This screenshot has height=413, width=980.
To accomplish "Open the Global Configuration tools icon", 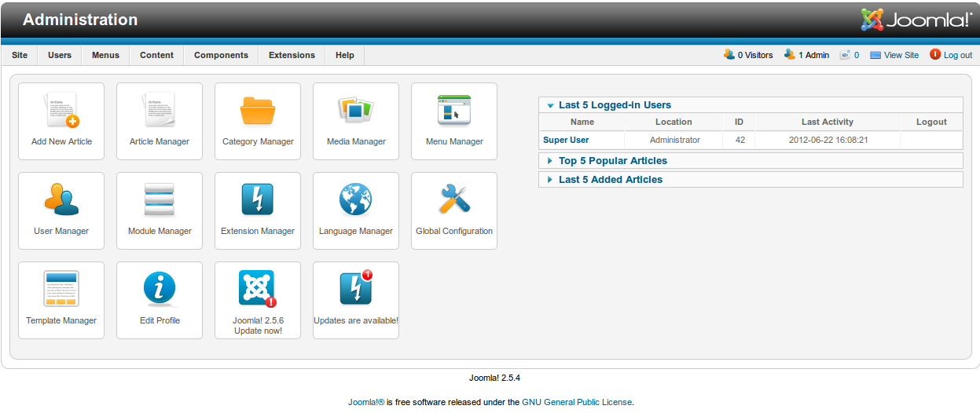I will point(454,199).
